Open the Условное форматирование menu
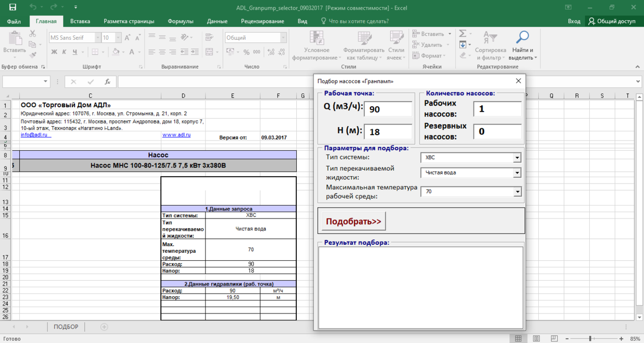The width and height of the screenshot is (644, 343). click(x=317, y=46)
